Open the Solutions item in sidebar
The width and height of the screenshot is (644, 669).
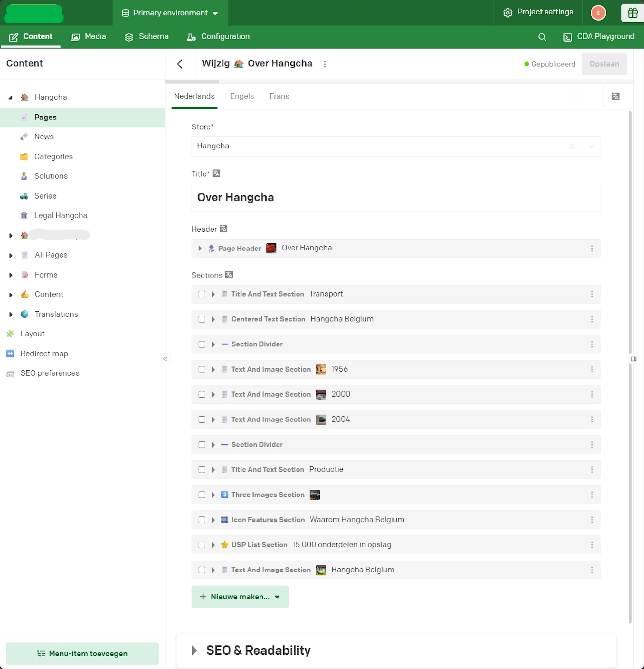click(x=51, y=176)
